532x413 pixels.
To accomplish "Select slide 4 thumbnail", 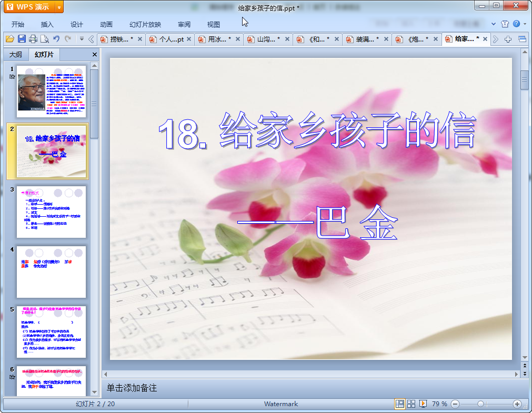I will pyautogui.click(x=51, y=272).
